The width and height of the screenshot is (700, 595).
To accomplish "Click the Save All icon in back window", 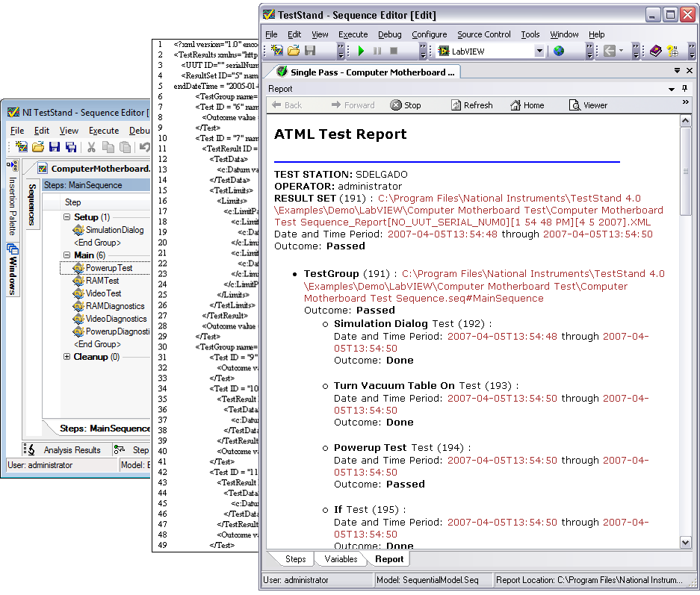I will coord(71,148).
